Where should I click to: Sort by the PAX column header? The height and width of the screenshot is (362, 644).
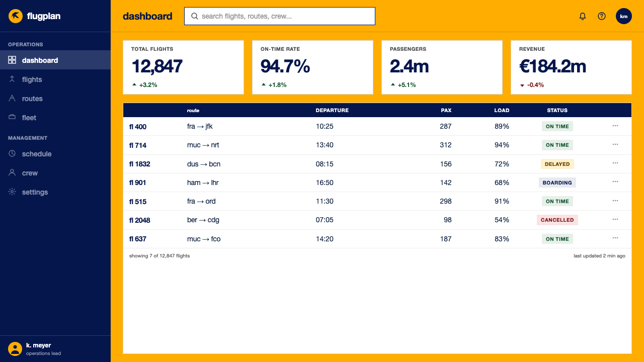[x=446, y=110]
